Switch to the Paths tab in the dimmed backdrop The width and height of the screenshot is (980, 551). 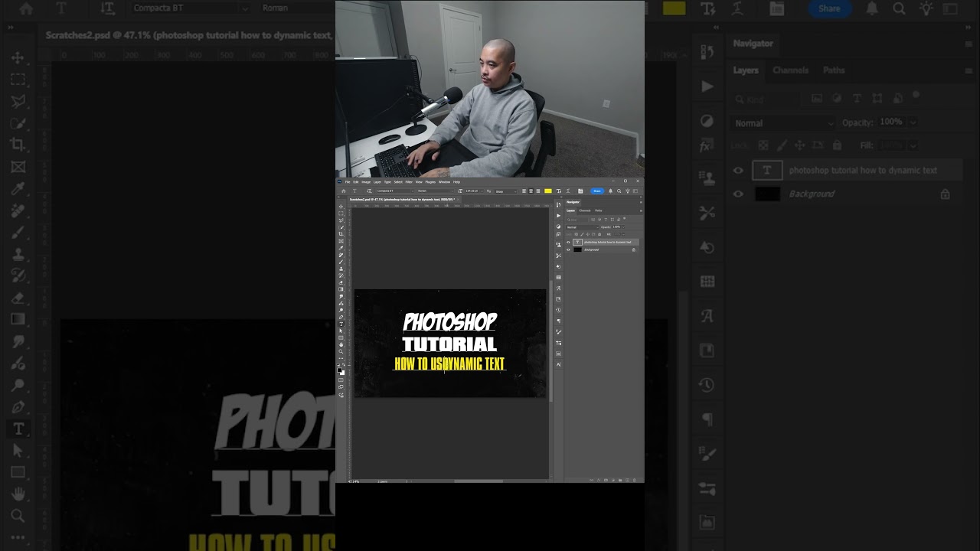point(834,70)
